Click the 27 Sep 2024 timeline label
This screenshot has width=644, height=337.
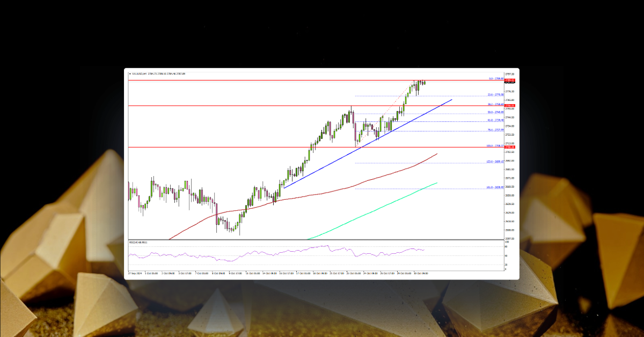pyautogui.click(x=135, y=272)
